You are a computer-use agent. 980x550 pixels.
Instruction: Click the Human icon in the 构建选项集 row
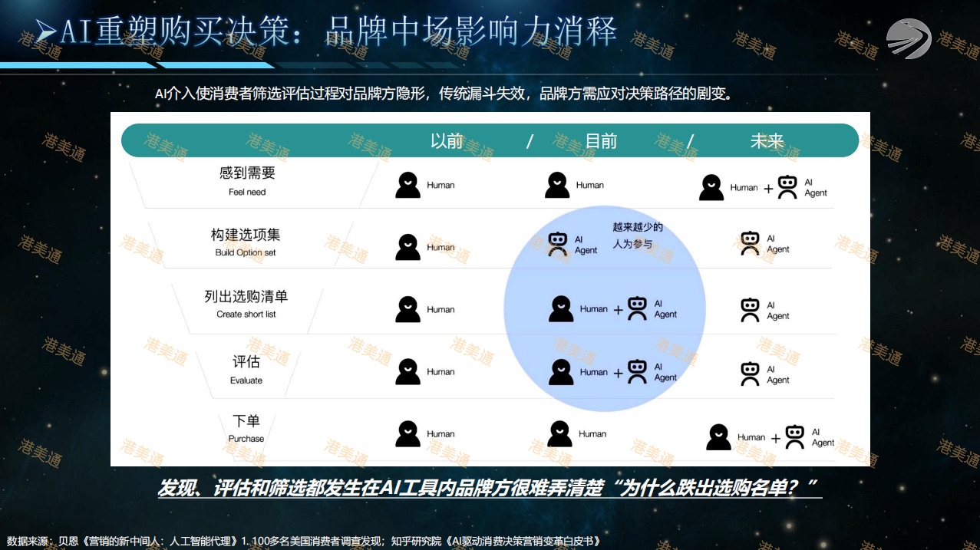tap(408, 247)
